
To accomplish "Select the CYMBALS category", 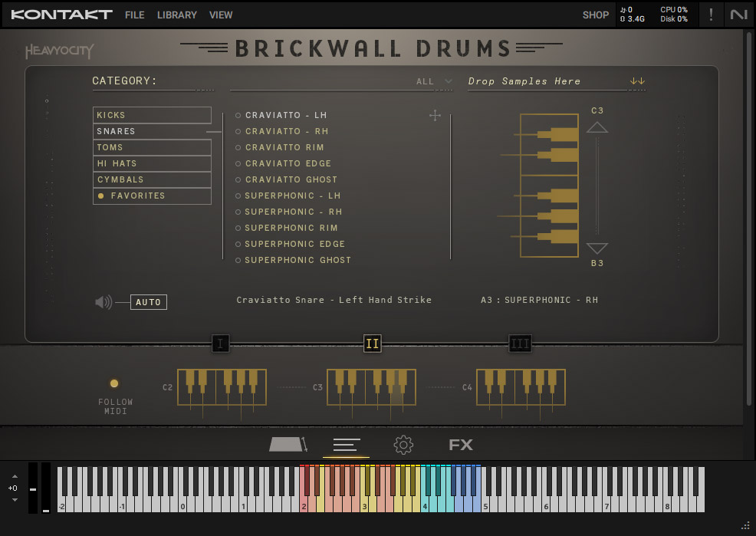I will [x=152, y=179].
